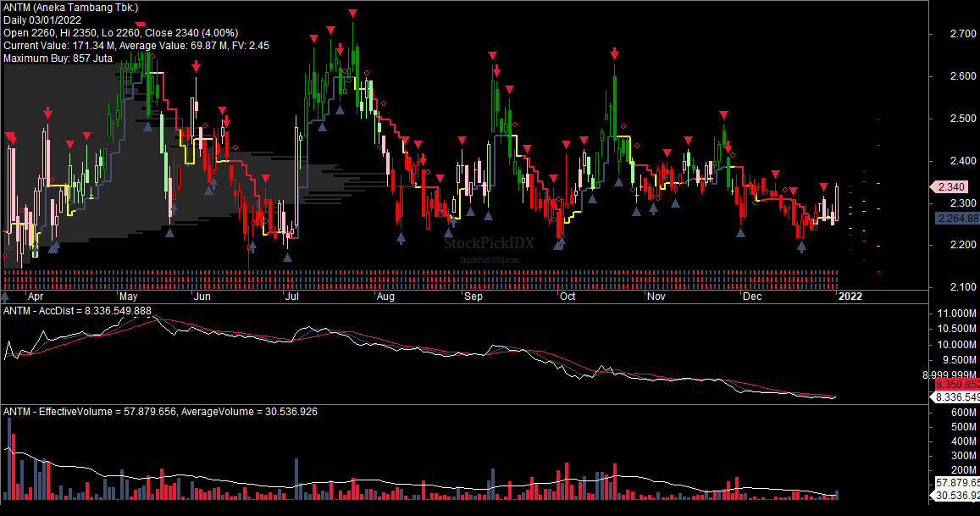Click the 2.500 price axis label
This screenshot has width=980, height=516.
(x=963, y=119)
